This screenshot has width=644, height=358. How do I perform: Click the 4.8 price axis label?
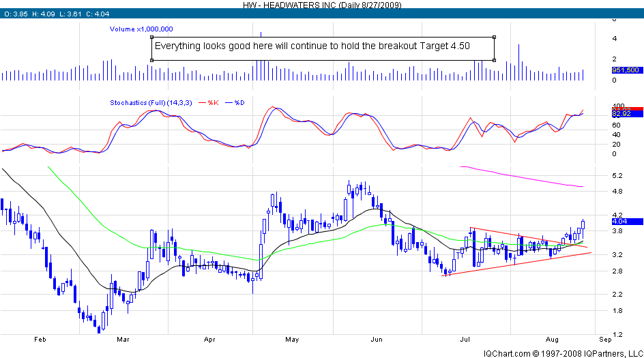(x=617, y=192)
